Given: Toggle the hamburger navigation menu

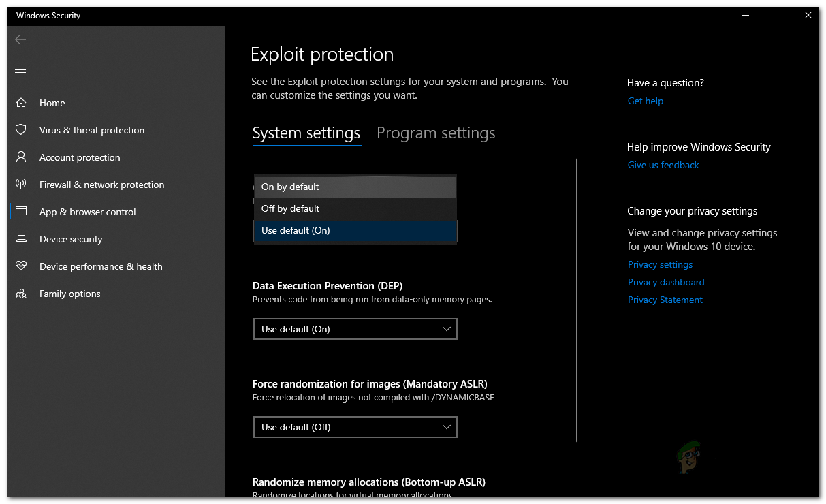Looking at the screenshot, I should [20, 69].
